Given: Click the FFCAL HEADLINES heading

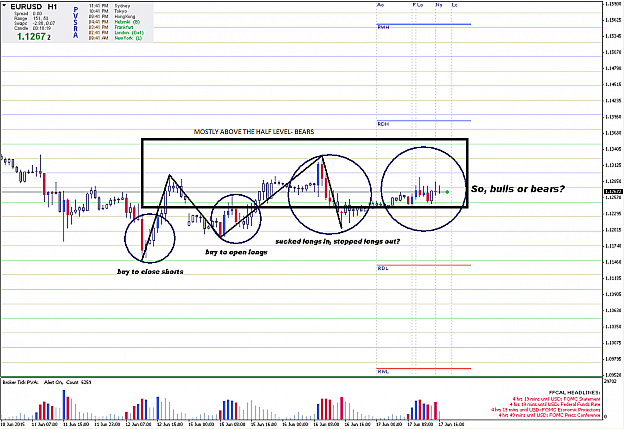Looking at the screenshot, I should click(574, 393).
